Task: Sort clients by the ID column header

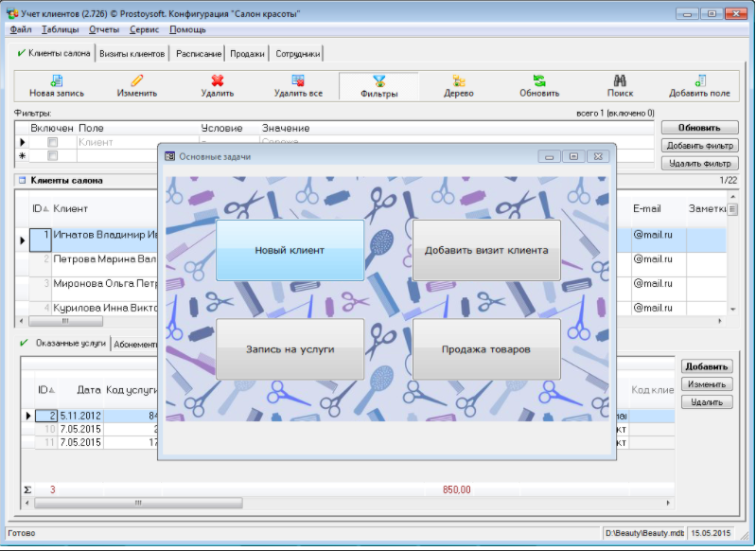Action: click(x=41, y=208)
